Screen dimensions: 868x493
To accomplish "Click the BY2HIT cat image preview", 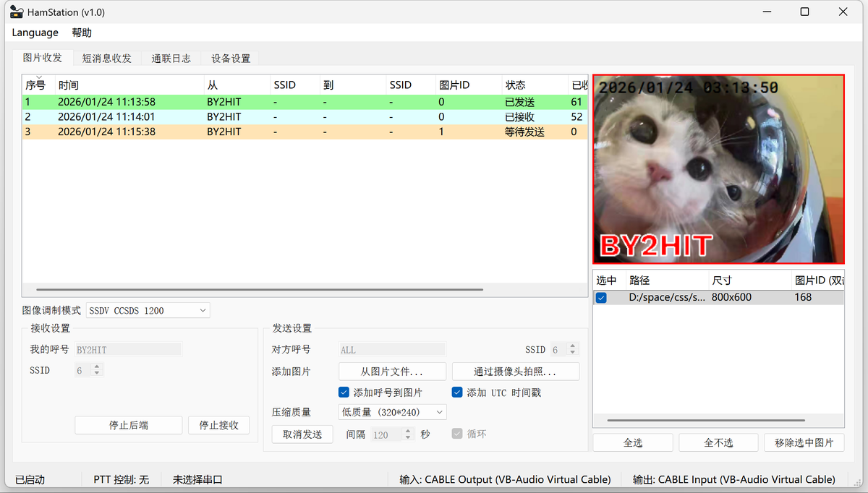I will pyautogui.click(x=718, y=168).
